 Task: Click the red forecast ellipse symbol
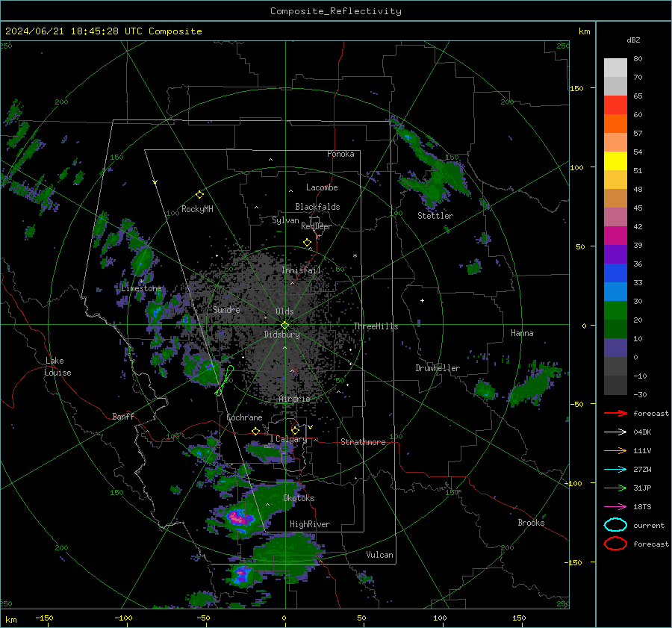(615, 544)
